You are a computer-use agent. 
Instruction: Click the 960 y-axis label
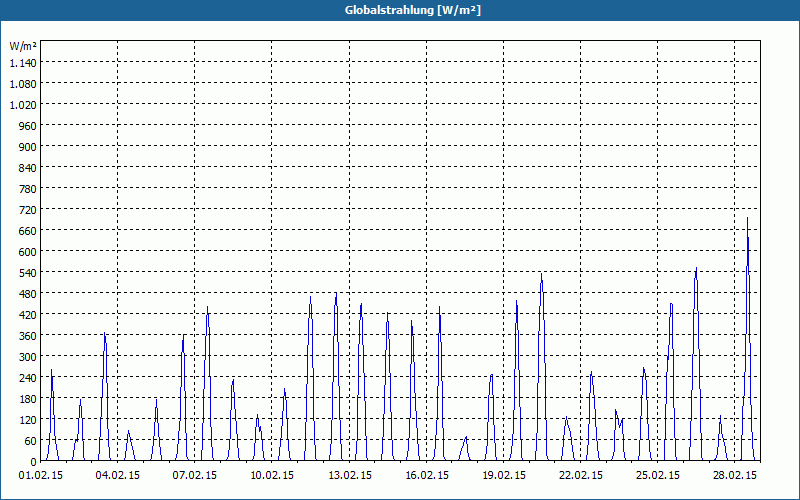28,126
